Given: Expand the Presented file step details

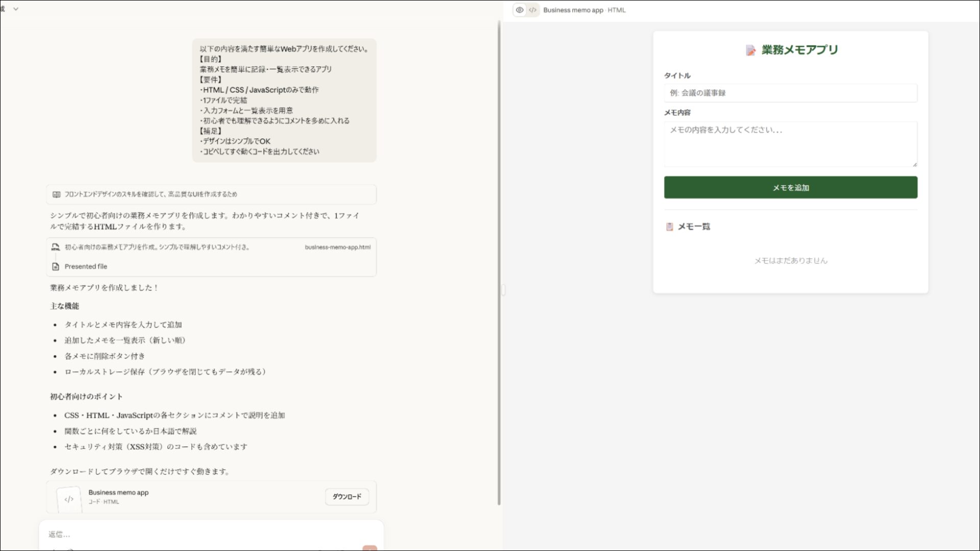Looking at the screenshot, I should click(85, 266).
